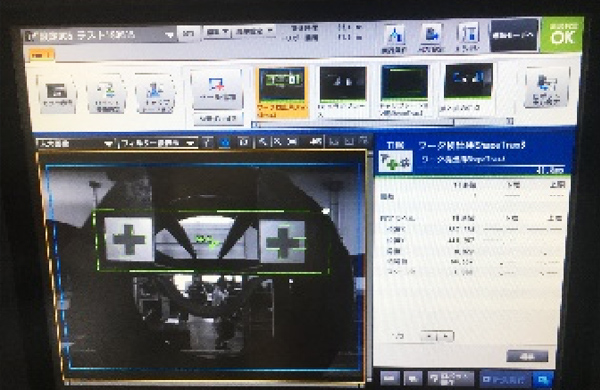Click the help question mark button in bottom bar
The height and width of the screenshot is (390, 600).
pyautogui.click(x=451, y=379)
